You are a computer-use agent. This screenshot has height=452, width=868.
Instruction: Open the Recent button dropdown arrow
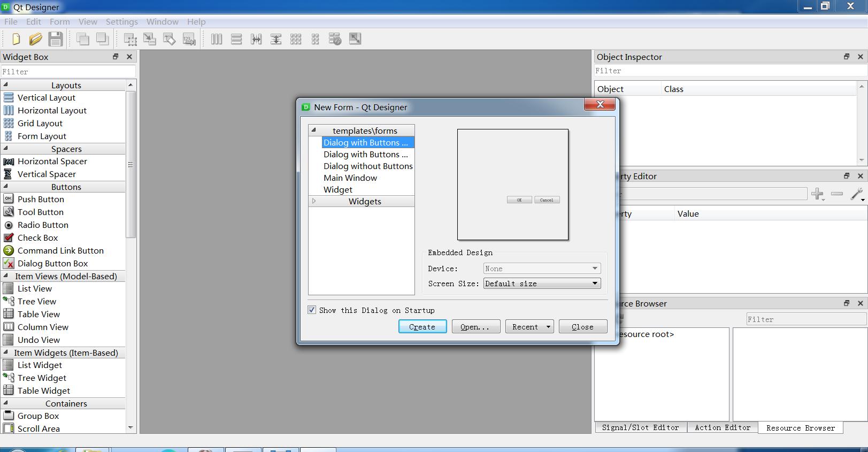(548, 327)
